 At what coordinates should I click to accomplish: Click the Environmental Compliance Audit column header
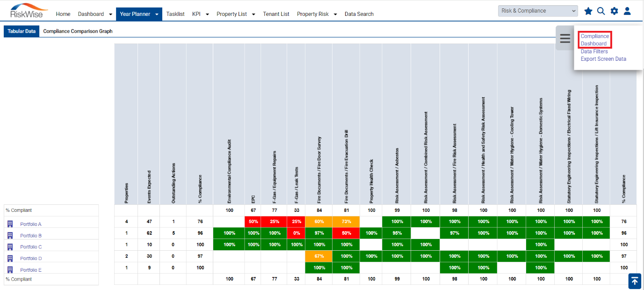[x=229, y=124]
